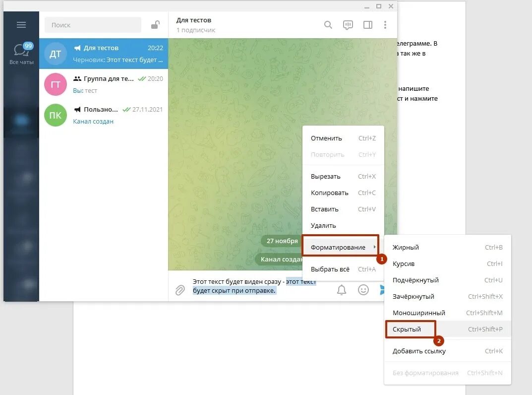
Task: Apply Скрытый spoiler formatting
Action: coord(448,329)
